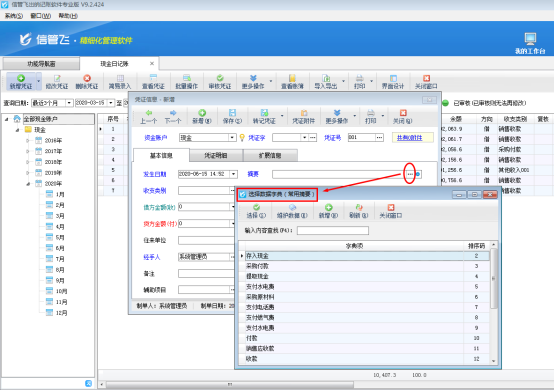Screen dimensions: 554x390
Task: Switch to the 功能导航图 tab
Action: (41, 64)
